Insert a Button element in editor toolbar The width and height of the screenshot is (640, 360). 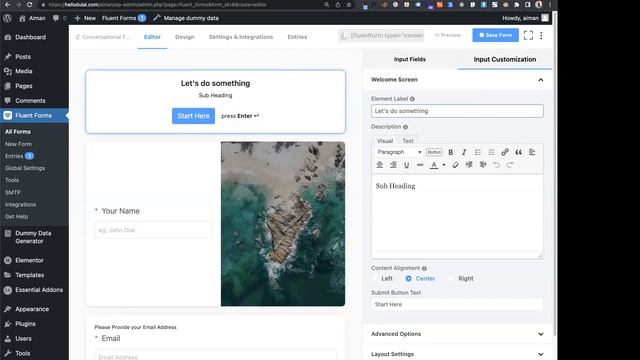pyautogui.click(x=434, y=152)
